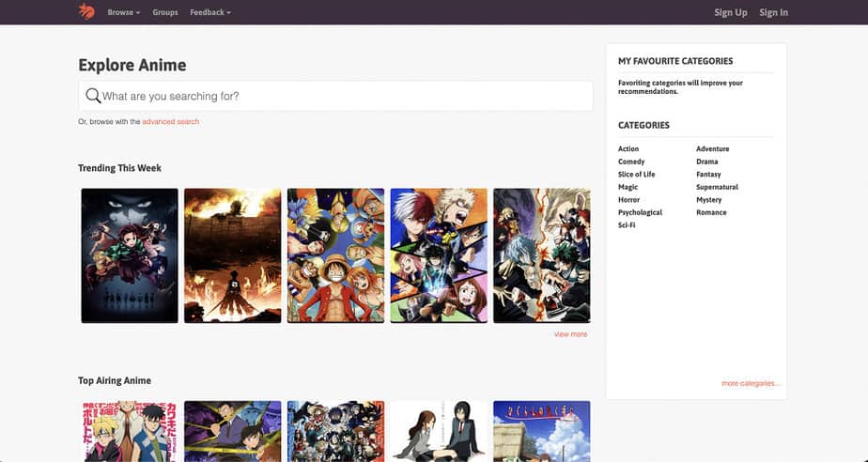Go to the Groups page
The height and width of the screenshot is (462, 868).
click(165, 12)
